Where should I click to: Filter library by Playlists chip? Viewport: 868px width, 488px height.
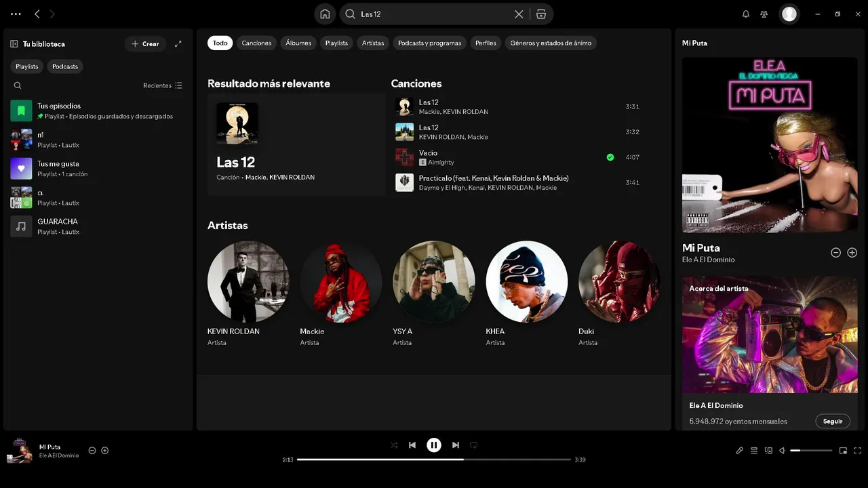click(27, 66)
